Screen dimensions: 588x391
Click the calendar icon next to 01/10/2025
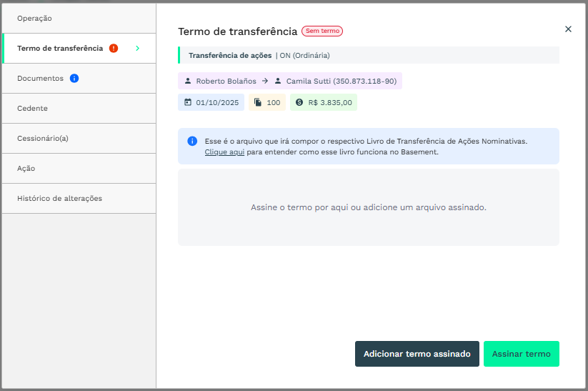(188, 102)
